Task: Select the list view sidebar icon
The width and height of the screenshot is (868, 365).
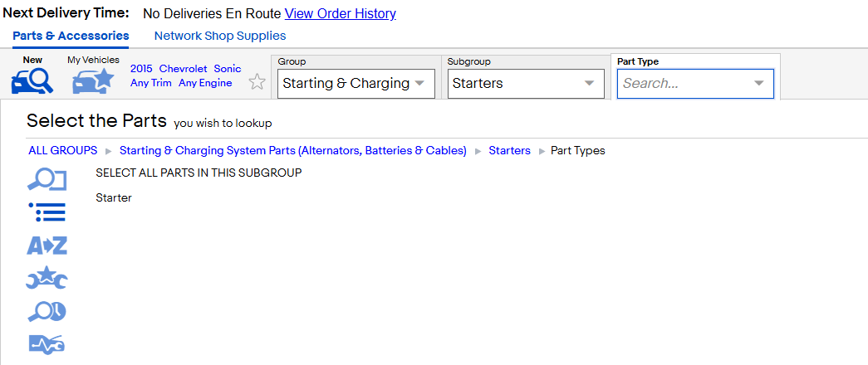Action: [x=47, y=212]
